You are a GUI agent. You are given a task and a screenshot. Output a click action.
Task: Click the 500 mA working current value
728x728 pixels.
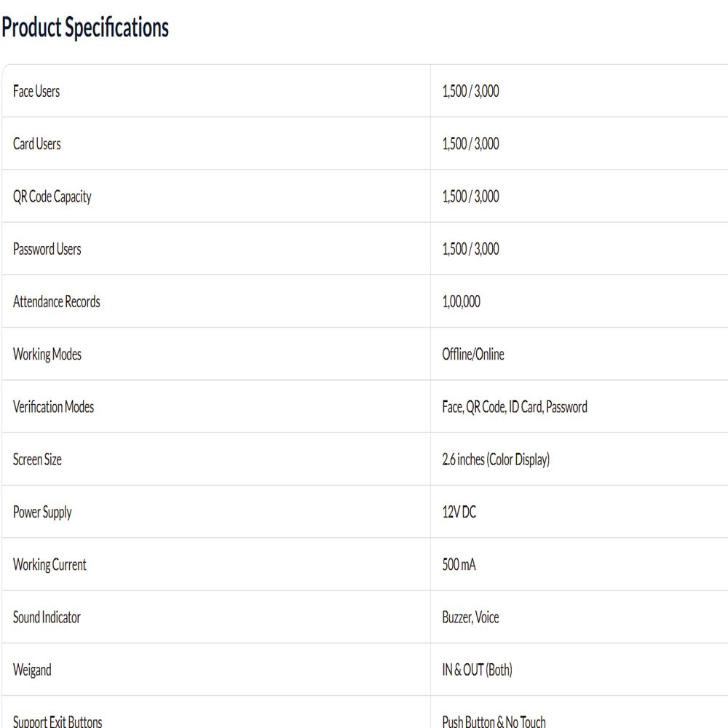click(459, 565)
